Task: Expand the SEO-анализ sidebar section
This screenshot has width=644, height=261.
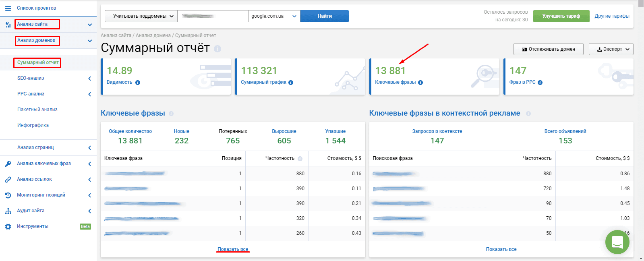Action: pyautogui.click(x=89, y=79)
